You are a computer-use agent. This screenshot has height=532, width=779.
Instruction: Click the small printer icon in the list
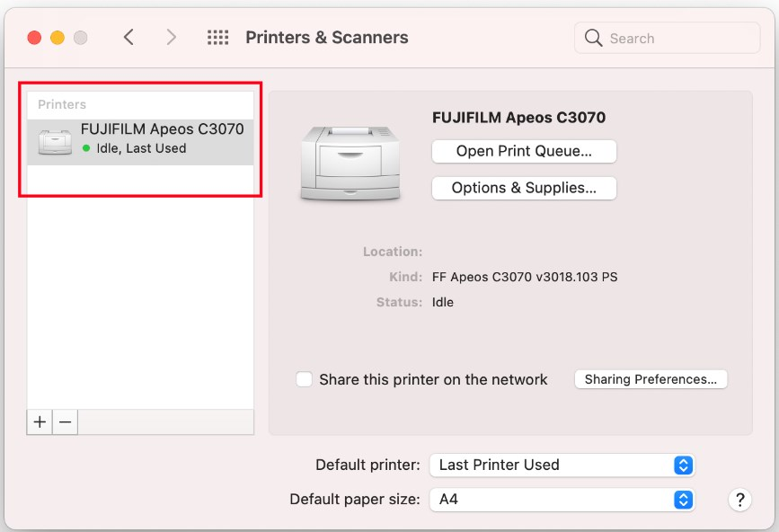pyautogui.click(x=55, y=143)
